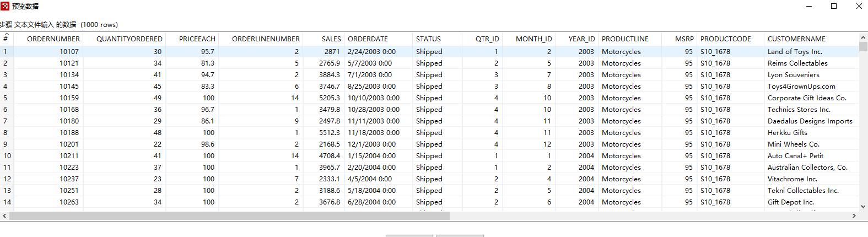Click the # row number column header
868x237 pixels.
[x=6, y=39]
